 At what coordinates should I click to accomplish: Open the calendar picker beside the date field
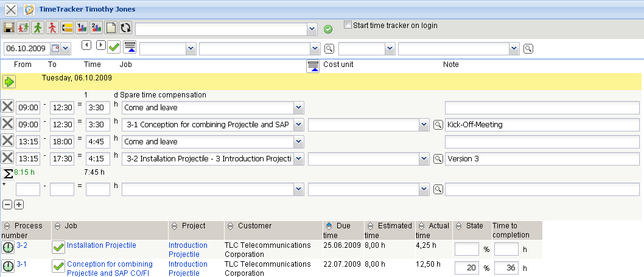55,48
